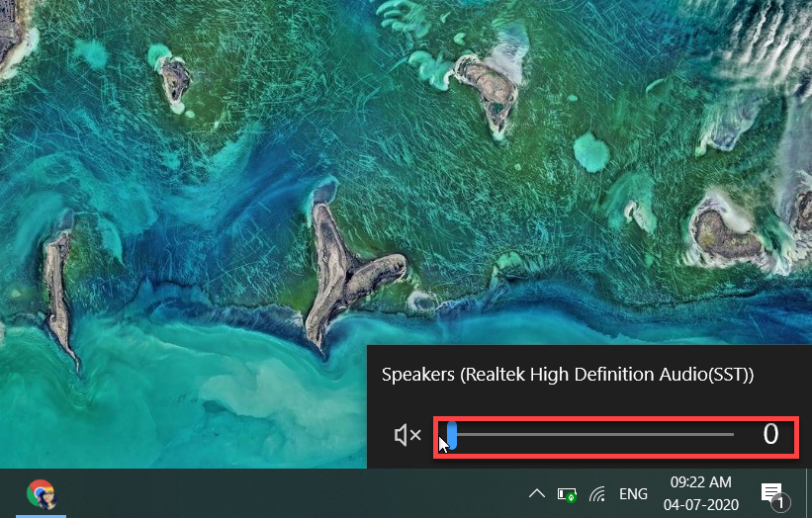Screen dimensions: 812x518
Task: Click the 09:22 AM clock time
Action: tap(700, 482)
